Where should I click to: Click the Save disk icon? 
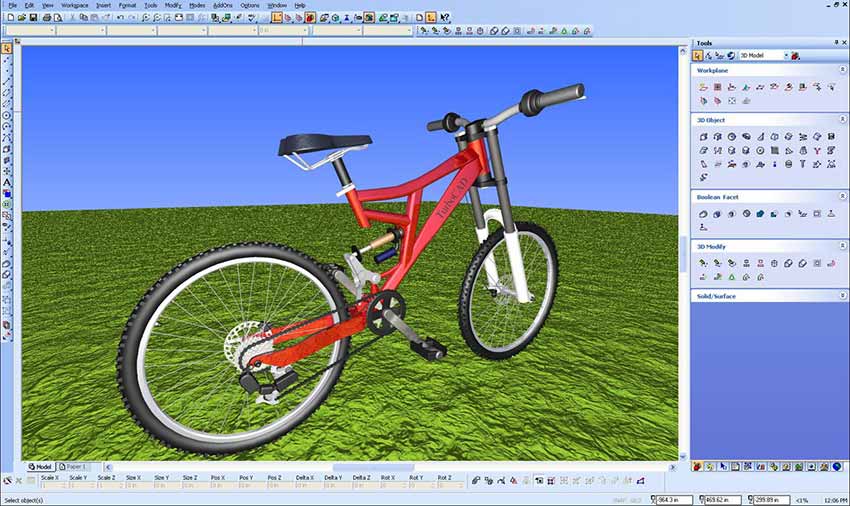[32, 17]
